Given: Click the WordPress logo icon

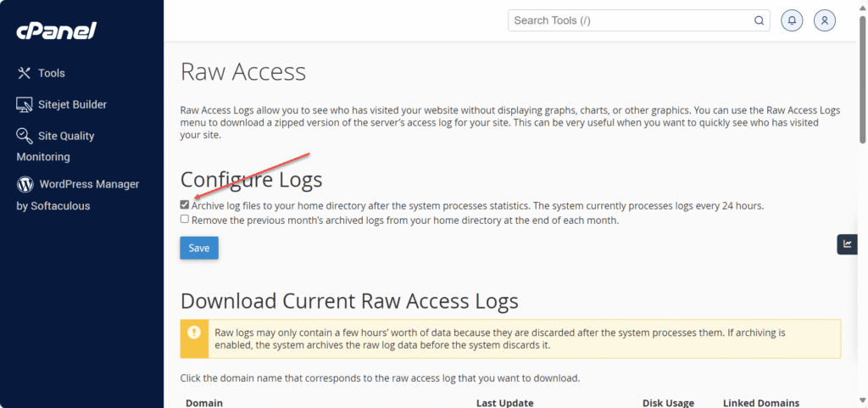Looking at the screenshot, I should click(x=25, y=184).
